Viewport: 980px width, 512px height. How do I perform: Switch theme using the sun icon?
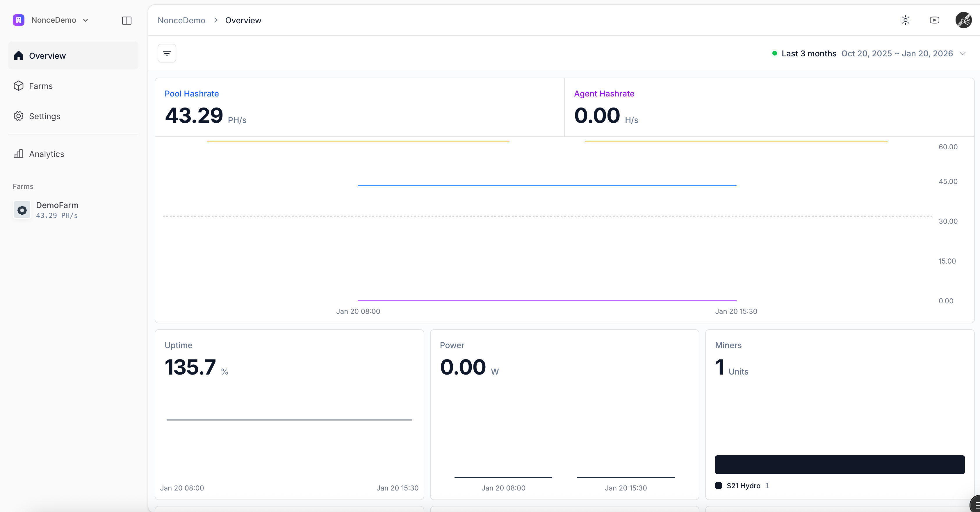point(906,20)
